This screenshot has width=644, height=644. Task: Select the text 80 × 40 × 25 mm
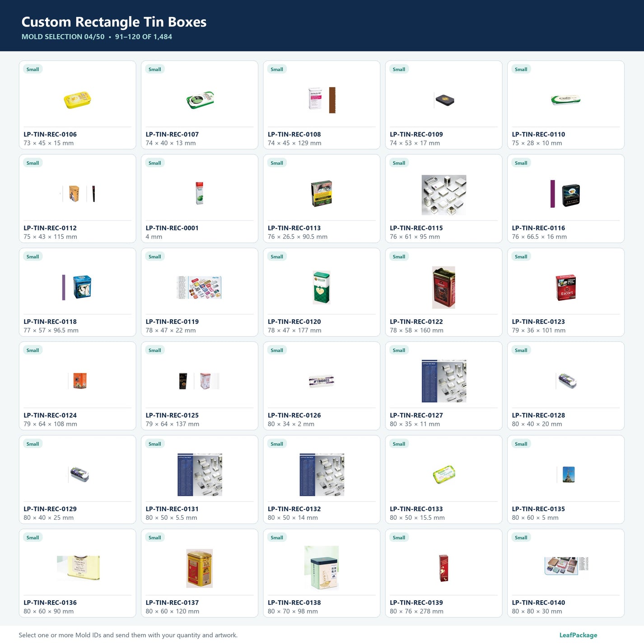point(48,518)
